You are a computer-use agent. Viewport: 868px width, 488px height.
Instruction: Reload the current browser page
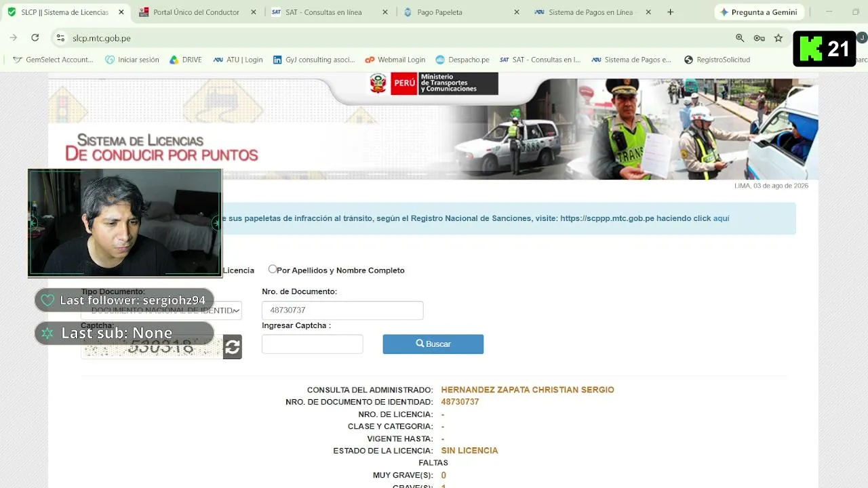[35, 38]
